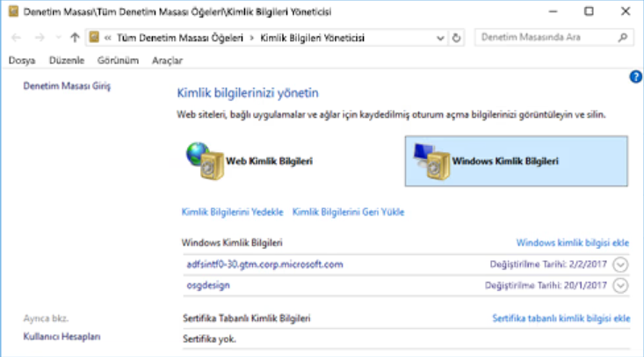Go up one folder level
Viewport: 644px width, 357px height.
75,38
